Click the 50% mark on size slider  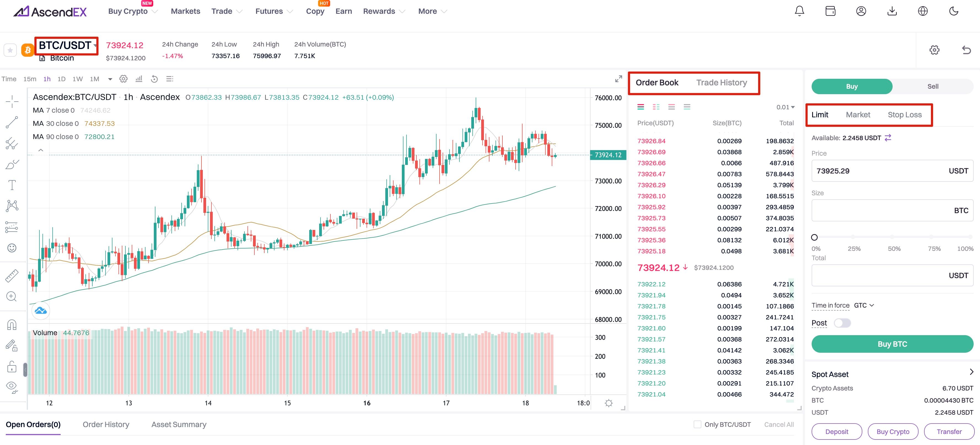click(892, 237)
